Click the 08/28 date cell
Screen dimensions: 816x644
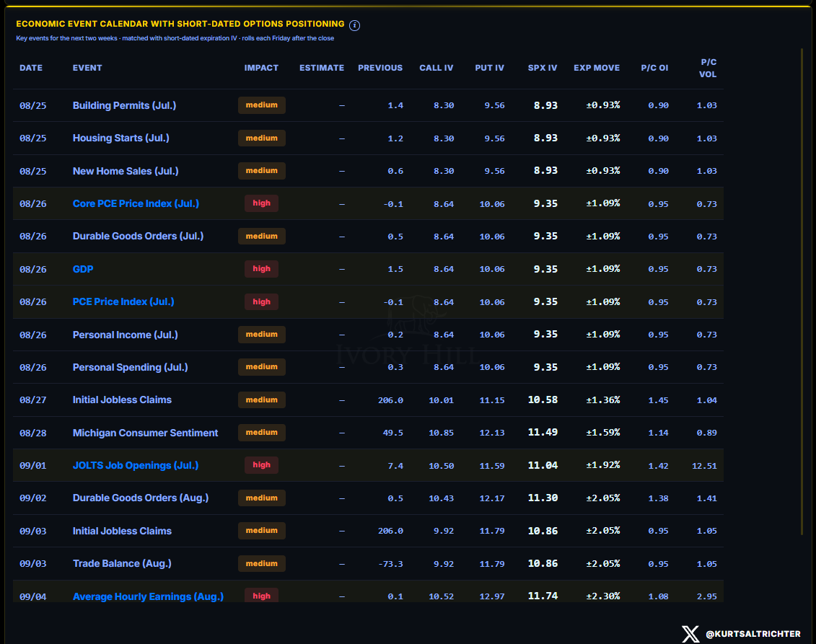point(32,433)
